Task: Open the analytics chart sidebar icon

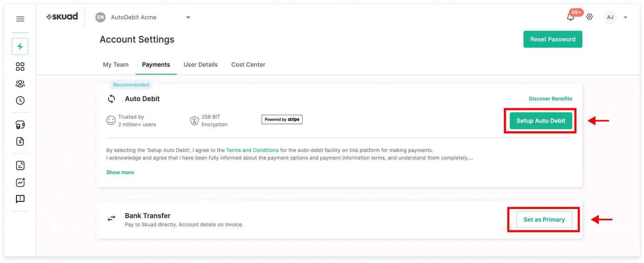Action: point(20,182)
